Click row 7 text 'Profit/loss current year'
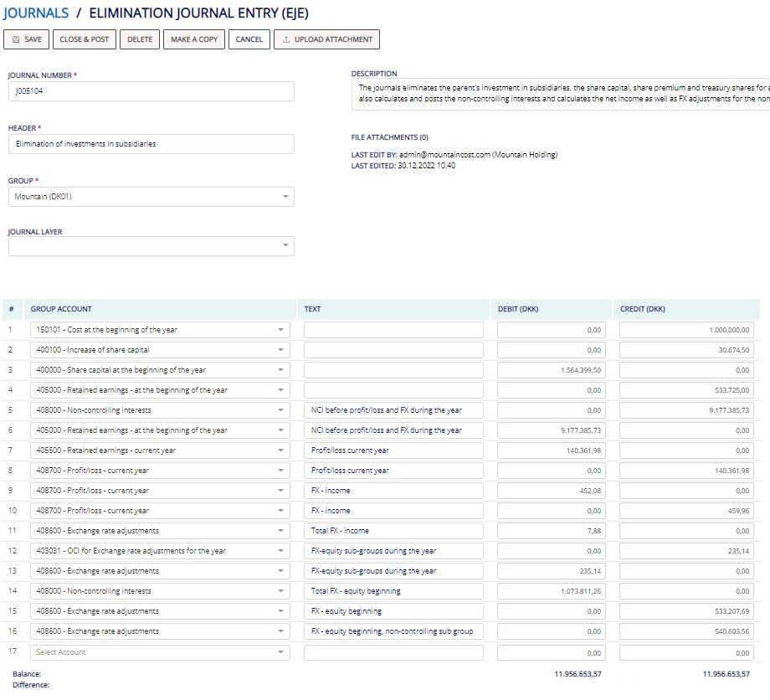The width and height of the screenshot is (770, 700). click(x=393, y=450)
